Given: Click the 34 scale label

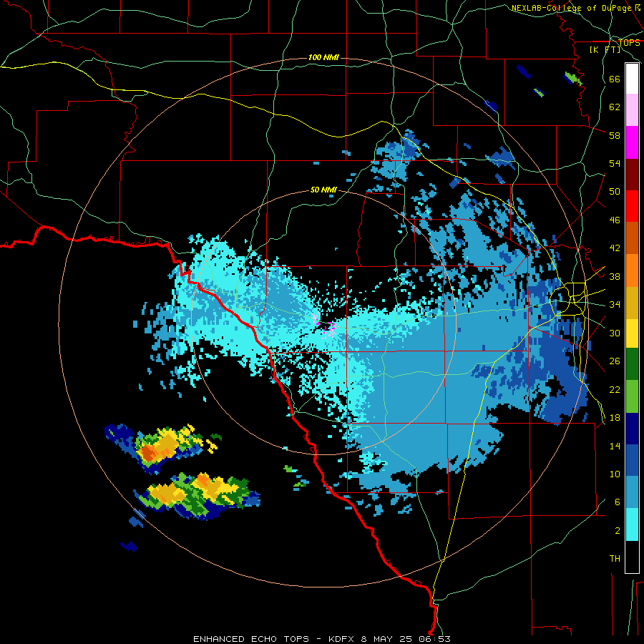Looking at the screenshot, I should click(615, 305).
